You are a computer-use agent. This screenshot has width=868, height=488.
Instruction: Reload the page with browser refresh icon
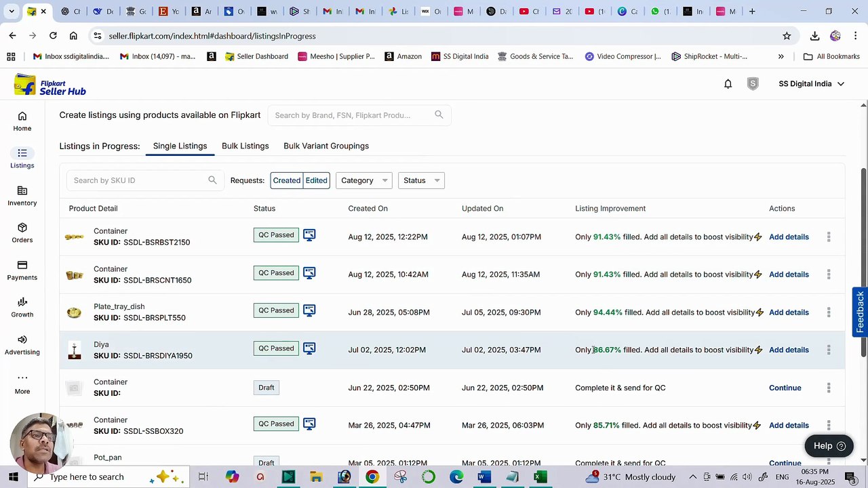pos(53,35)
